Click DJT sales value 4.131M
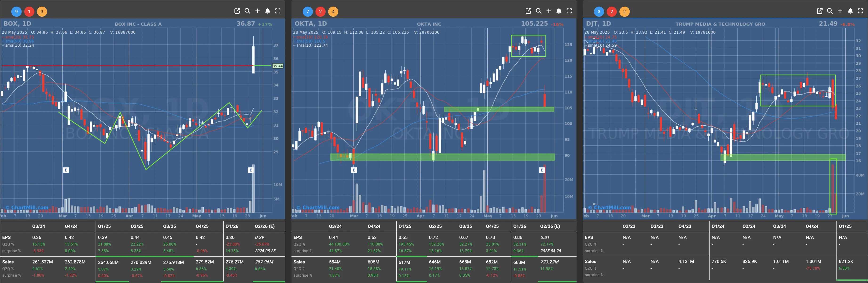Screen dimensions: 868x283 click(686, 261)
